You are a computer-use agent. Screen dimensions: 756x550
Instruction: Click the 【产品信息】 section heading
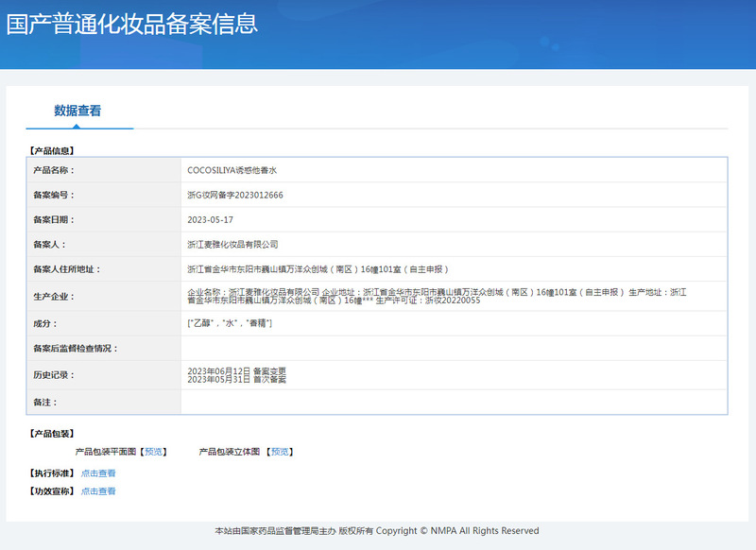[52, 150]
